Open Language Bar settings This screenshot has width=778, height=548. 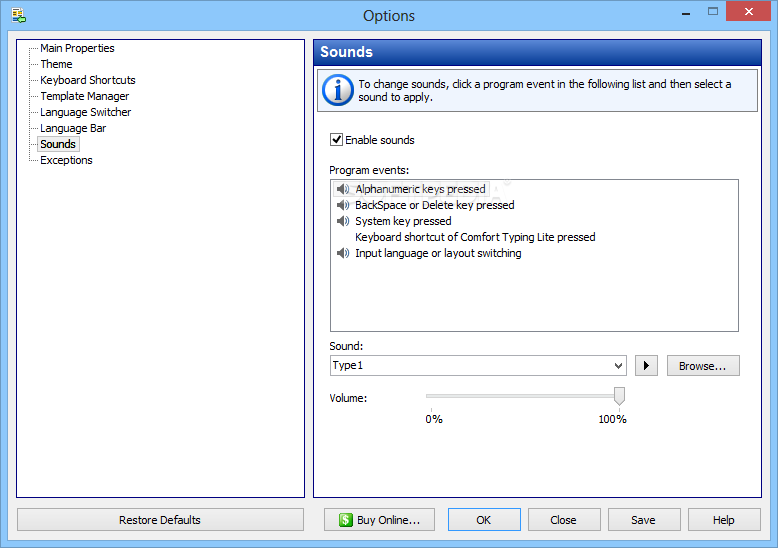pos(73,128)
